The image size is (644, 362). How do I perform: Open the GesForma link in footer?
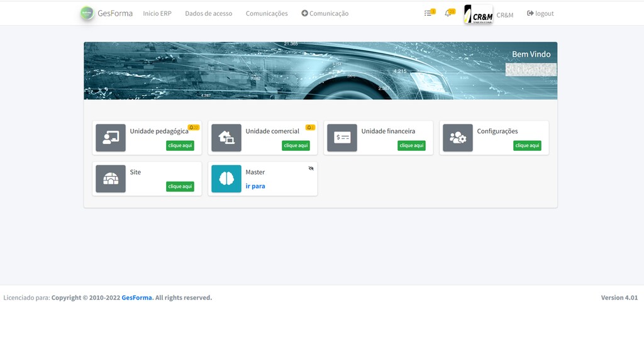[x=136, y=298]
